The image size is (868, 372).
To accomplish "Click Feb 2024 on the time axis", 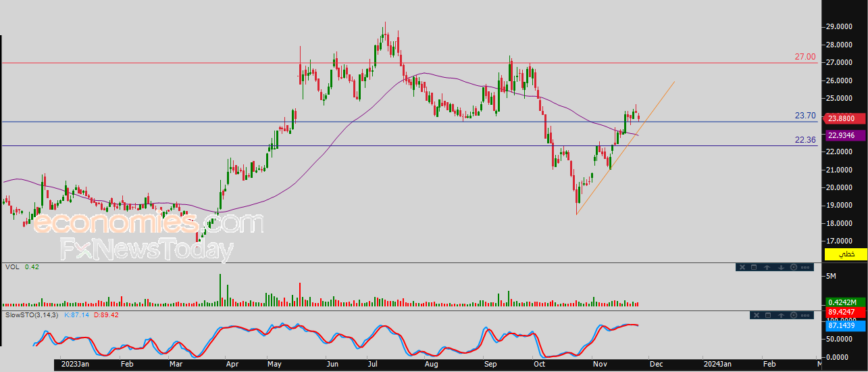I will point(769,364).
